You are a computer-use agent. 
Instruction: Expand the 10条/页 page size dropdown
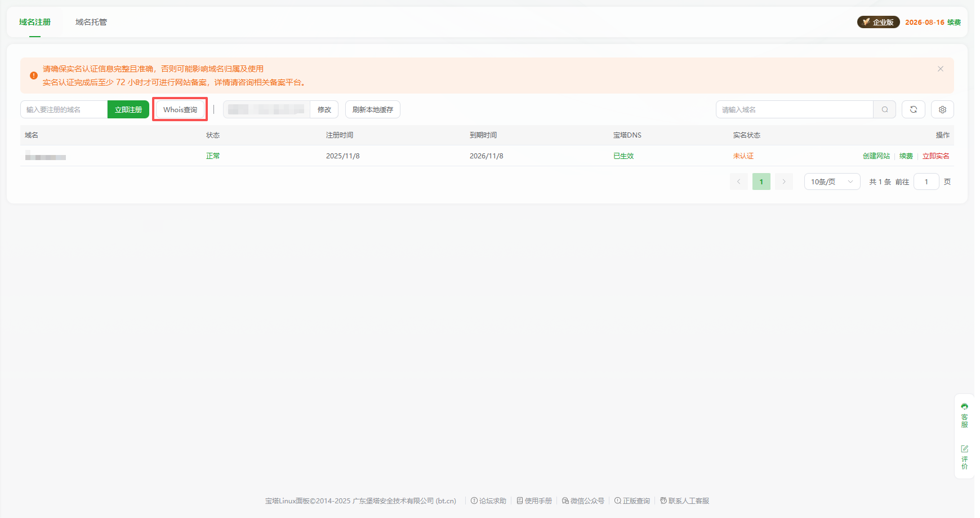pyautogui.click(x=831, y=181)
